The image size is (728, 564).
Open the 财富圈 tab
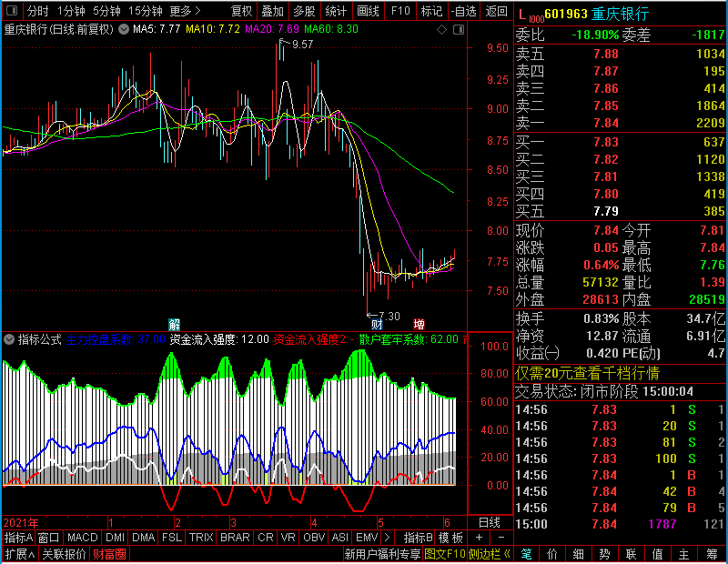pos(109,554)
